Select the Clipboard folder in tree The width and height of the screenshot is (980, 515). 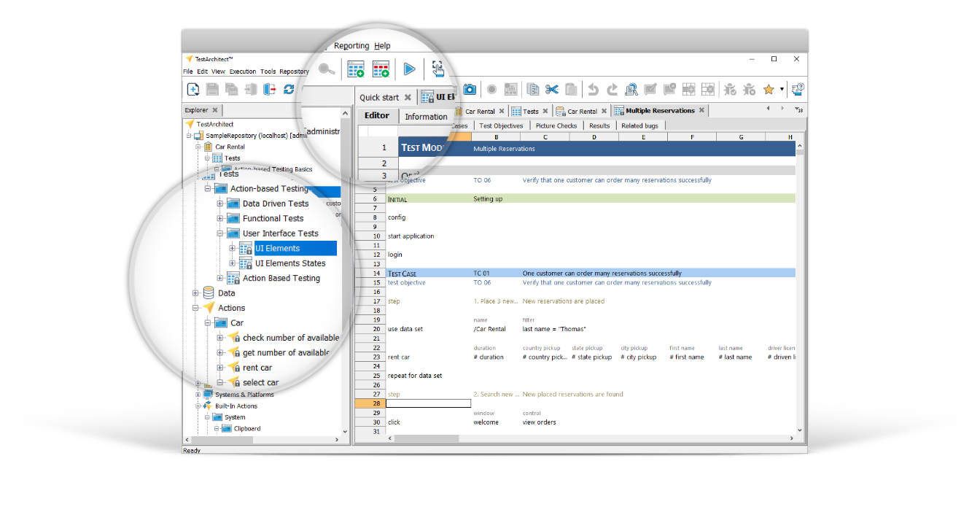click(247, 428)
